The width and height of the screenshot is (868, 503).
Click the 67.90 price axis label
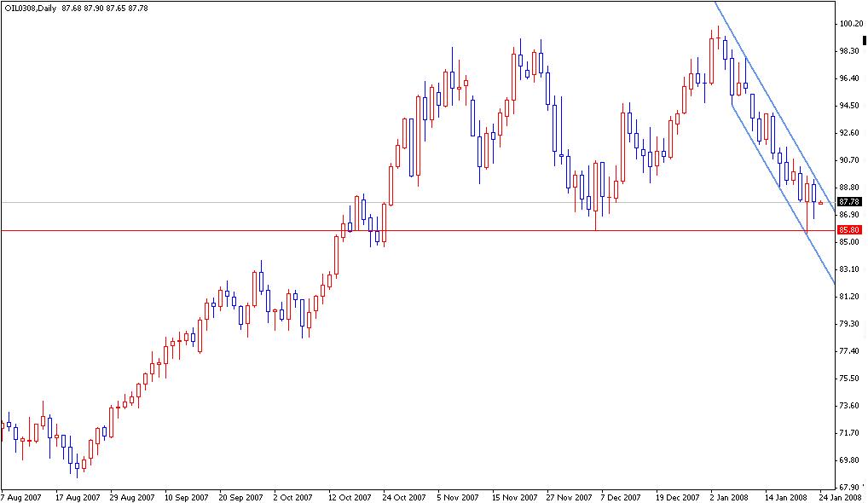(850, 488)
